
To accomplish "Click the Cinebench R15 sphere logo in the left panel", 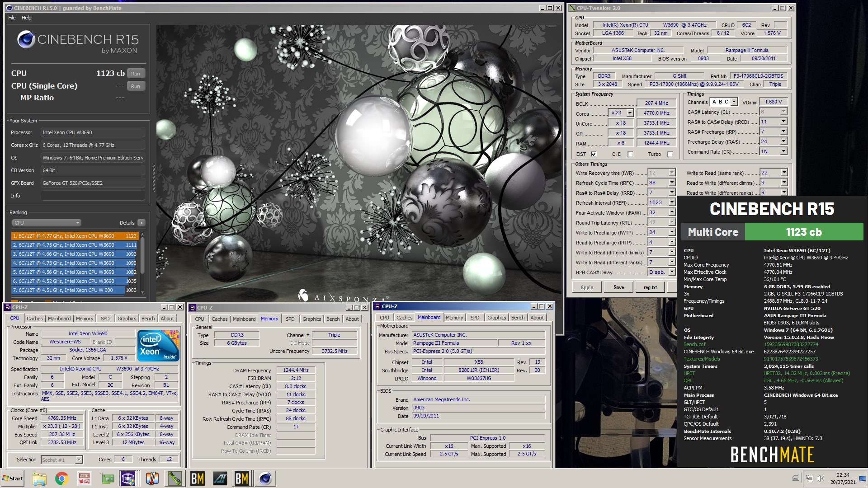I will point(26,40).
